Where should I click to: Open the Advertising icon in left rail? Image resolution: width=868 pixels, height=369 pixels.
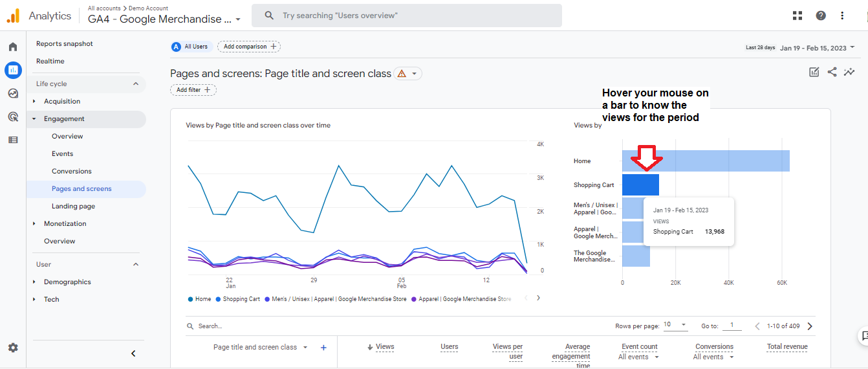pos(13,117)
